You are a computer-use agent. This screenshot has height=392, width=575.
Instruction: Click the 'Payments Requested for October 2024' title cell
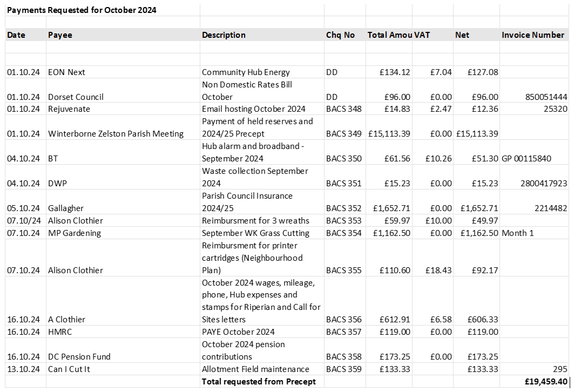point(82,10)
